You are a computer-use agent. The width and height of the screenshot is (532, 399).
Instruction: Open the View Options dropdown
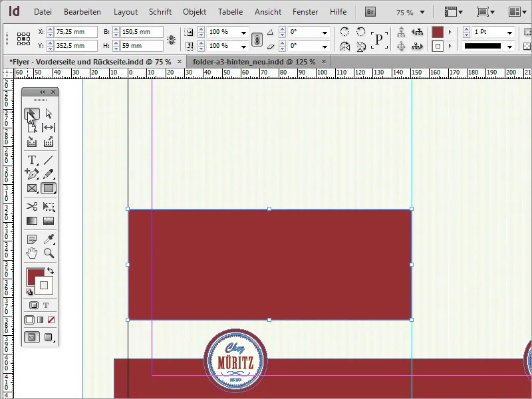(454, 12)
